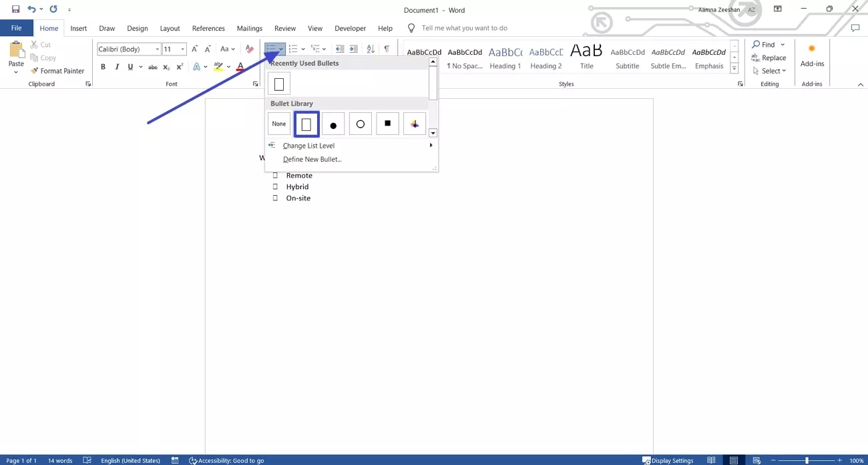
Task: Open the font name Calibri (Body) dropdown
Action: click(x=158, y=49)
